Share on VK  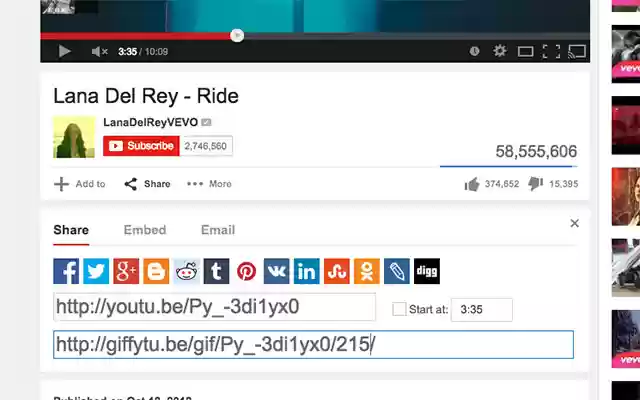coord(276,271)
